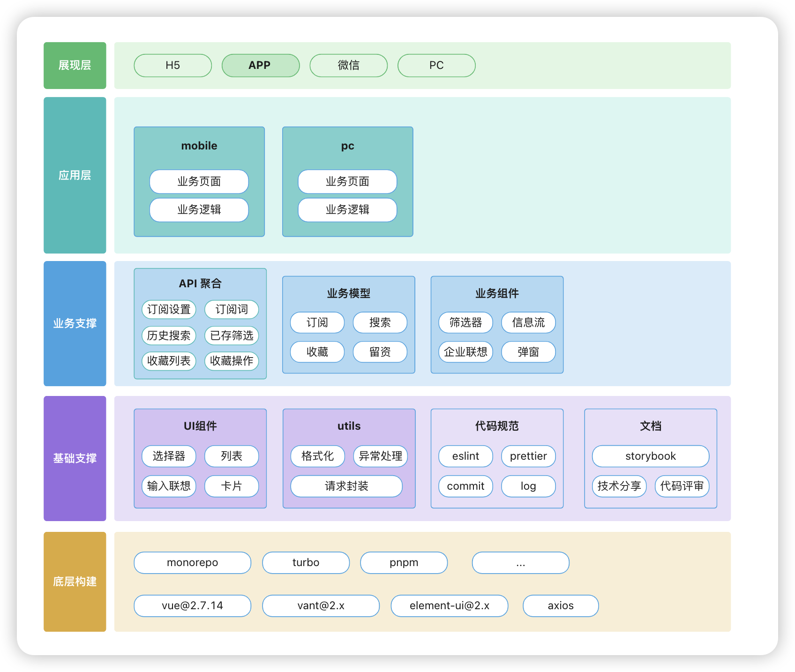This screenshot has height=672, width=795.
Task: Click the 收藏操作 pill
Action: [x=232, y=361]
